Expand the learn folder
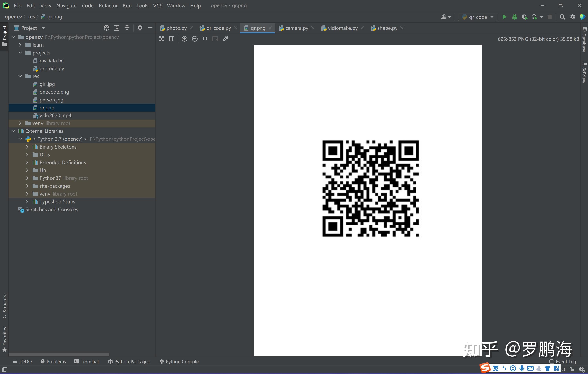The image size is (588, 374). 20,45
